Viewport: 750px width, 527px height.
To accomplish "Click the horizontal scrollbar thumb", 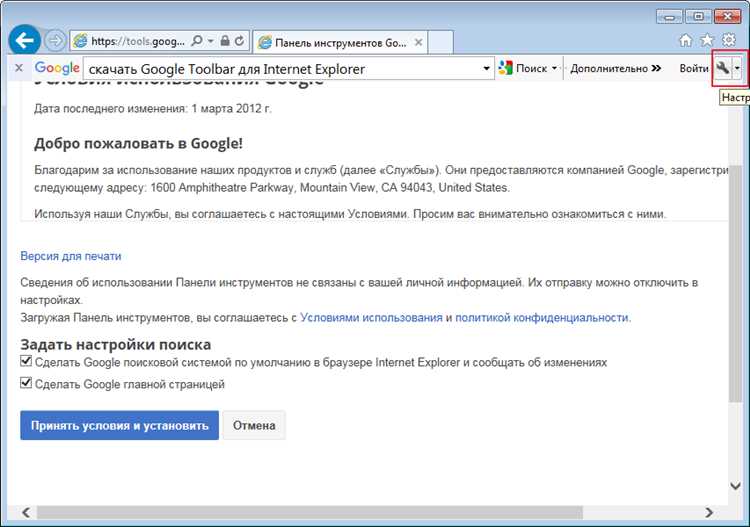I will (310, 513).
